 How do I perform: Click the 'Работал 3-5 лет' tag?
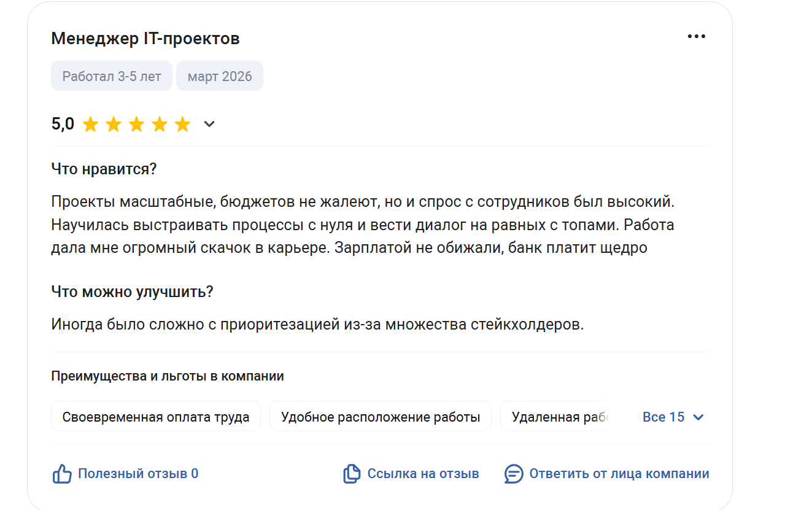[112, 76]
